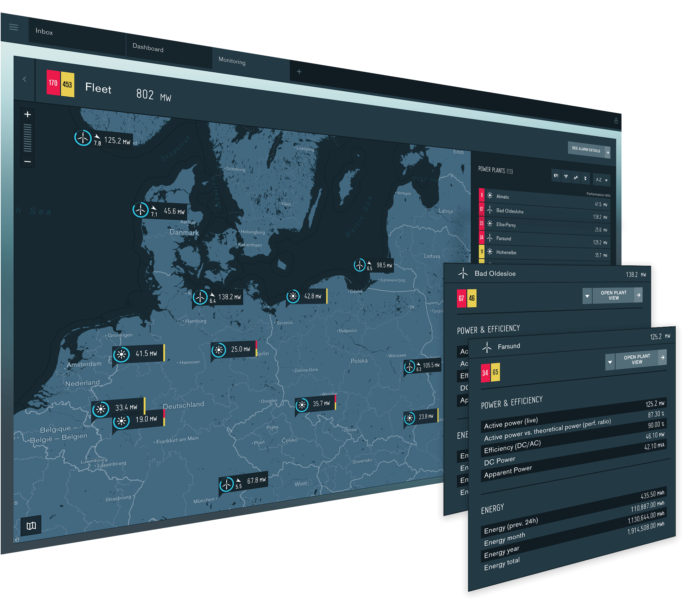
Task: Open the user profile icon
Action: (616, 121)
